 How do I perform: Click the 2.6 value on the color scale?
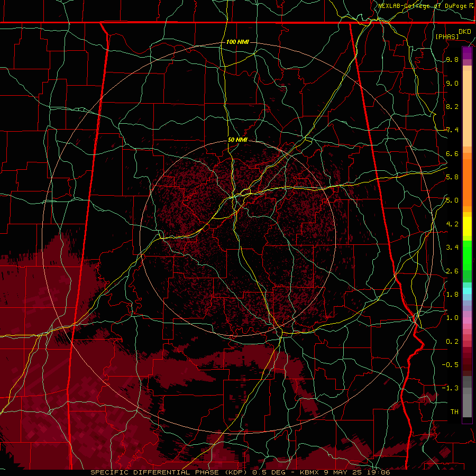click(x=452, y=271)
